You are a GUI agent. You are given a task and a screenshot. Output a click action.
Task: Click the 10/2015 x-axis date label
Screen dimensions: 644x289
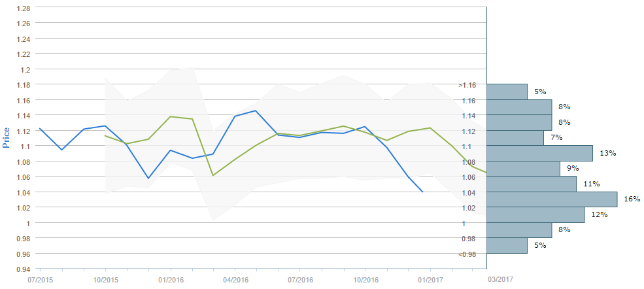click(x=105, y=279)
